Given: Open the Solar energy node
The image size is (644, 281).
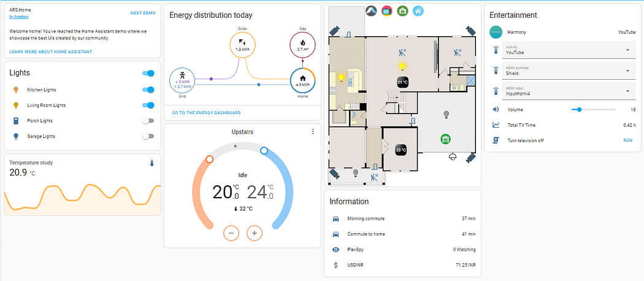Looking at the screenshot, I should tap(243, 45).
